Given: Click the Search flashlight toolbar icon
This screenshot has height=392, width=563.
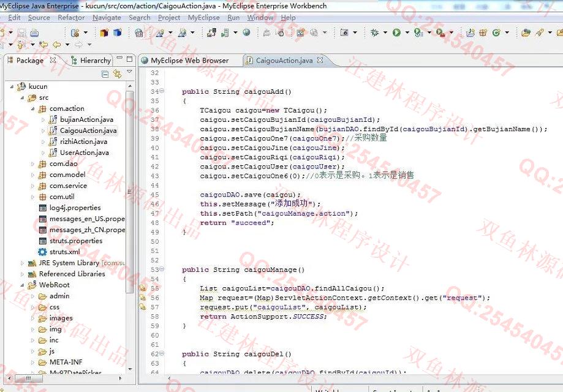Looking at the screenshot, I should coord(539,32).
